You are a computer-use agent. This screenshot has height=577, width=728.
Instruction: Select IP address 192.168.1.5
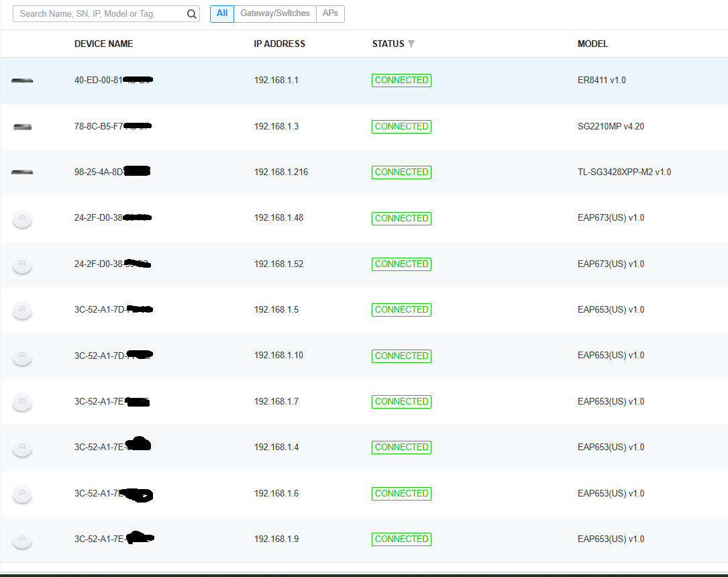tap(276, 309)
